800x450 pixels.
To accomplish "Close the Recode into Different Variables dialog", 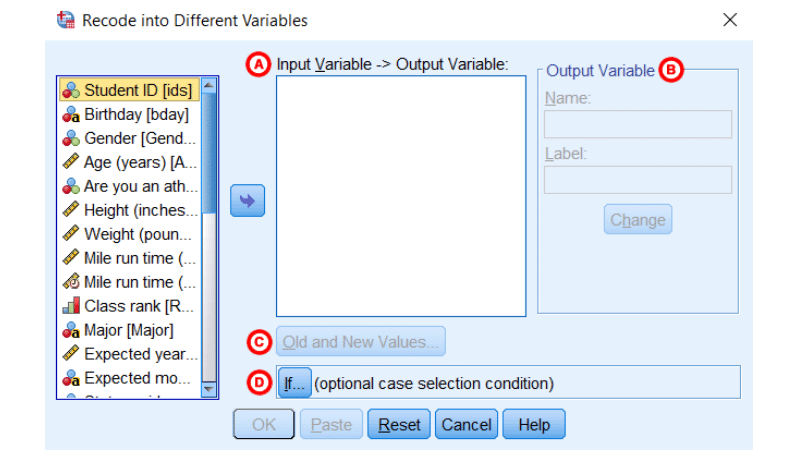I will point(730,20).
